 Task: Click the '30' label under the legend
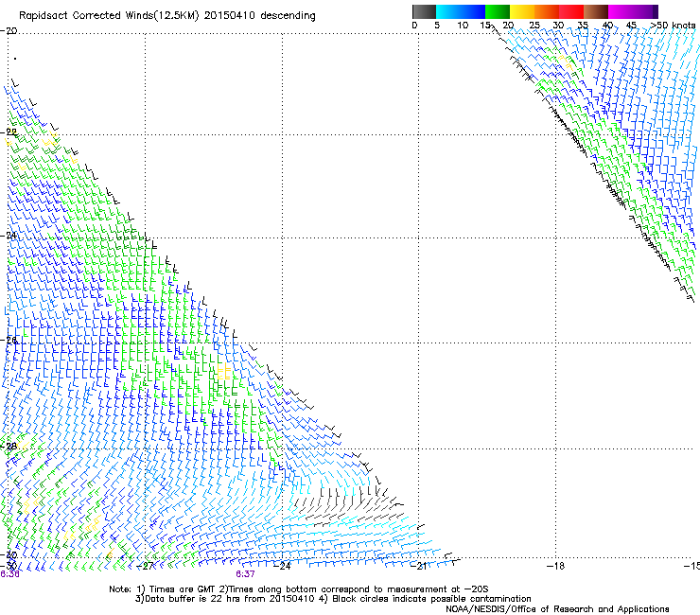[558, 26]
